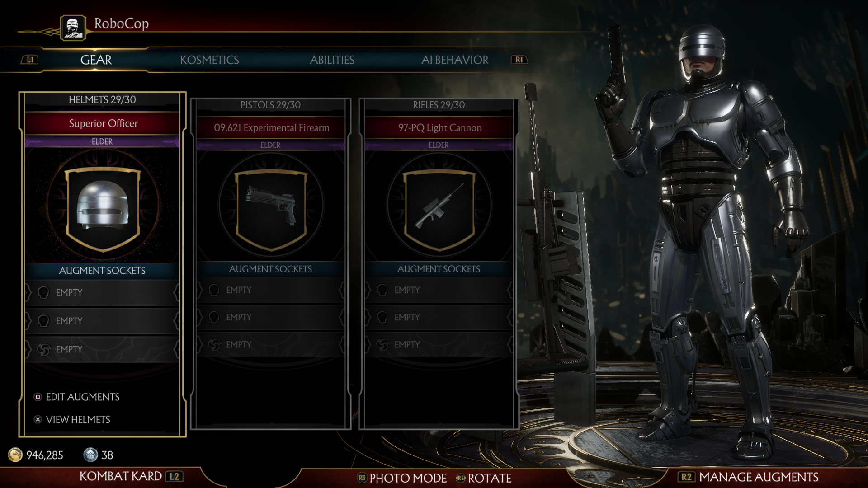The image size is (868, 488).
Task: Open the Abilities tab
Action: pos(332,60)
